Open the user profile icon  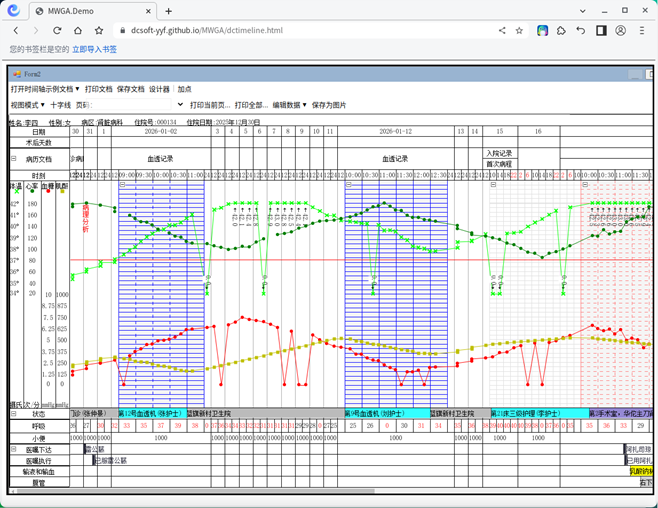click(621, 31)
